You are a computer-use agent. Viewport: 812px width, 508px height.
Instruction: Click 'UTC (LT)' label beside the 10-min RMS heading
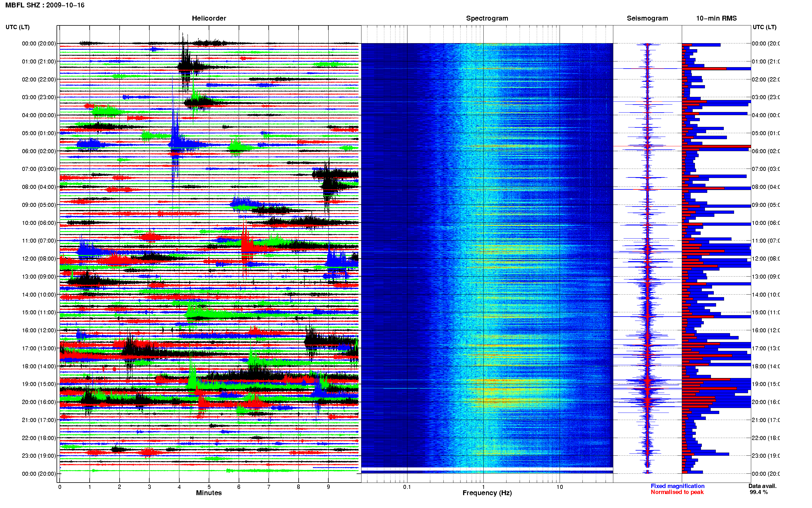point(764,27)
